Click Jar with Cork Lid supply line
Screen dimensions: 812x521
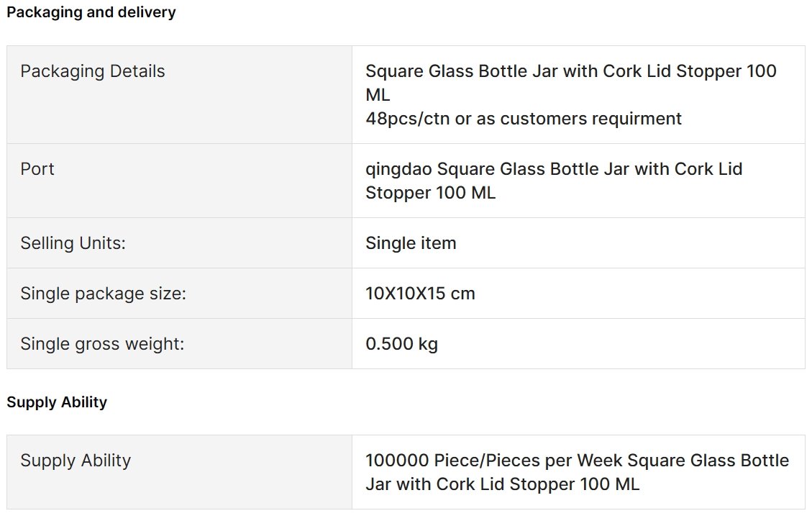502,484
